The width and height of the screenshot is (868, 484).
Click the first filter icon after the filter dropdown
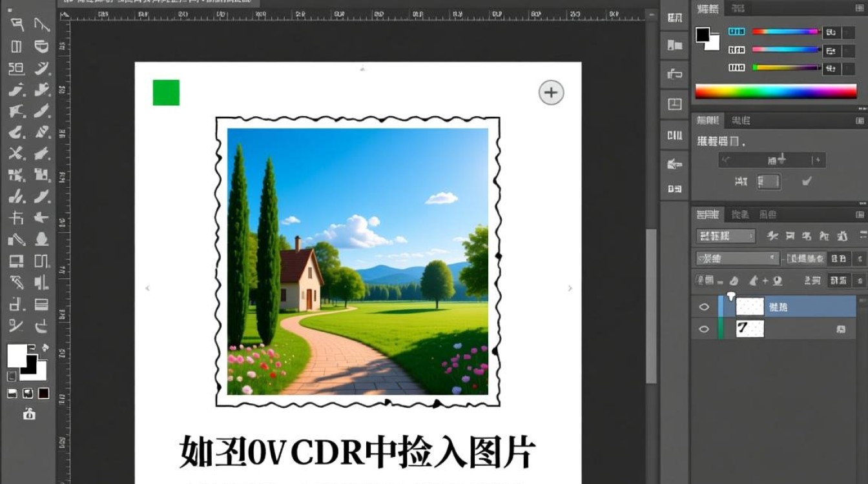771,236
